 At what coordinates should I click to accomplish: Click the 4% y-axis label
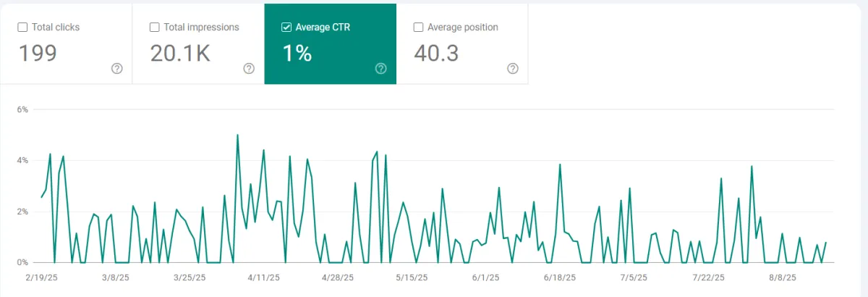[22, 161]
